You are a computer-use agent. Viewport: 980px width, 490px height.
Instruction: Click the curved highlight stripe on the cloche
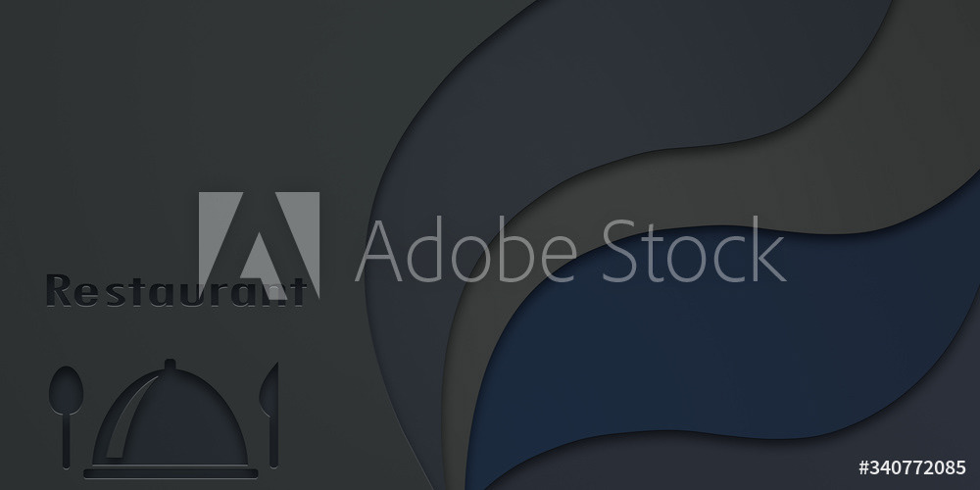(x=128, y=416)
